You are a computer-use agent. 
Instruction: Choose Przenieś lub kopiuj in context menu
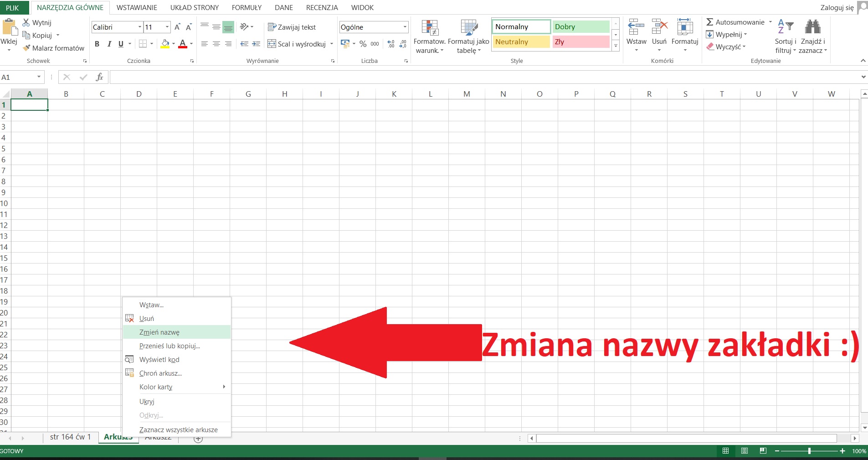click(x=177, y=346)
